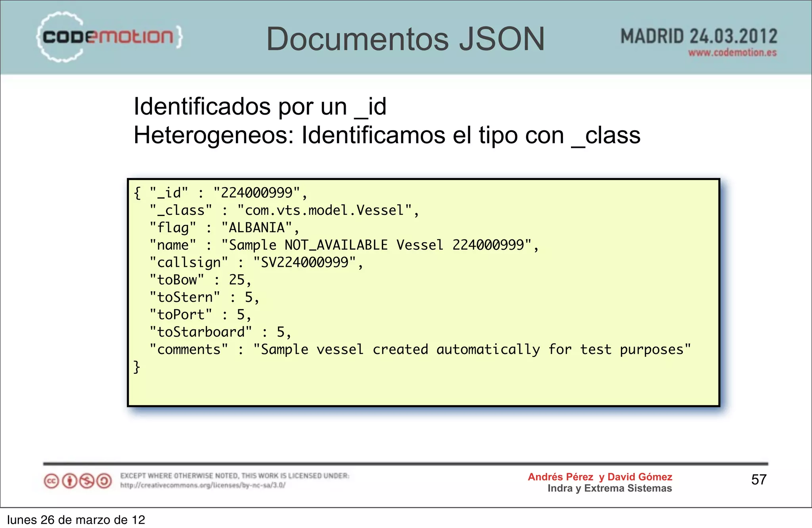Screen dimensions: 812x528
Task: Click the "_id" : "224000999" line
Action: tap(220, 193)
